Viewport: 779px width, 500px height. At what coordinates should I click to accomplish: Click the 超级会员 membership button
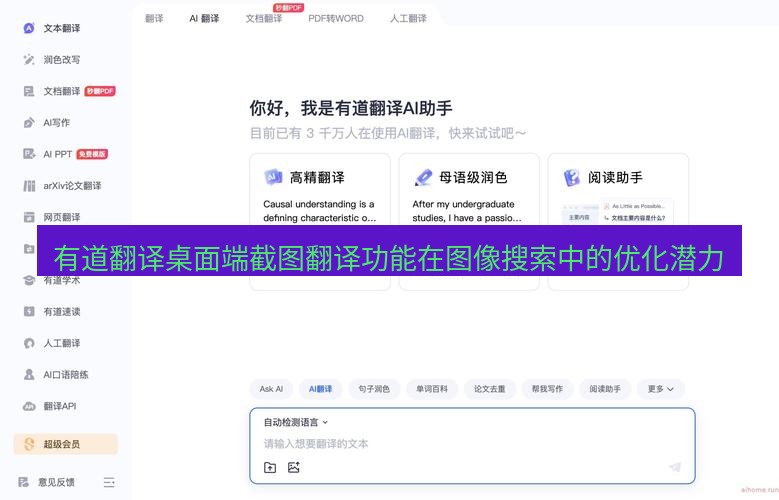click(x=66, y=444)
